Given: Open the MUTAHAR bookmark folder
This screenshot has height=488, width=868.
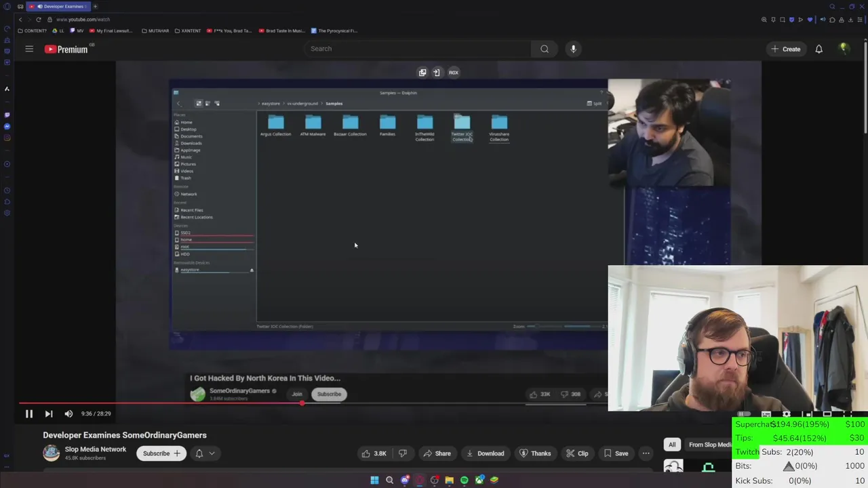Looking at the screenshot, I should [x=155, y=30].
